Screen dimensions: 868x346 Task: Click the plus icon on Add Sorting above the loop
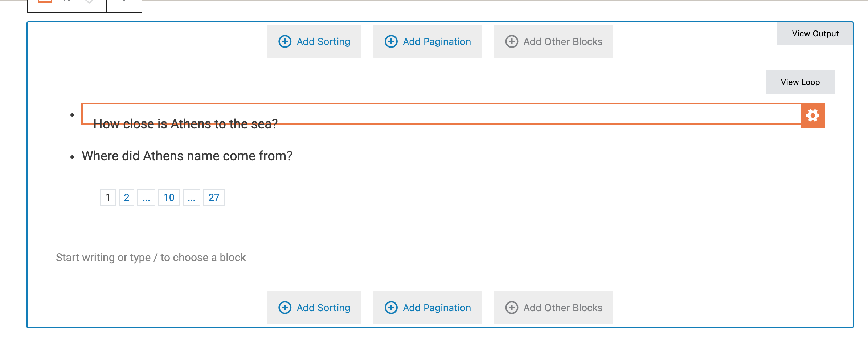(285, 41)
